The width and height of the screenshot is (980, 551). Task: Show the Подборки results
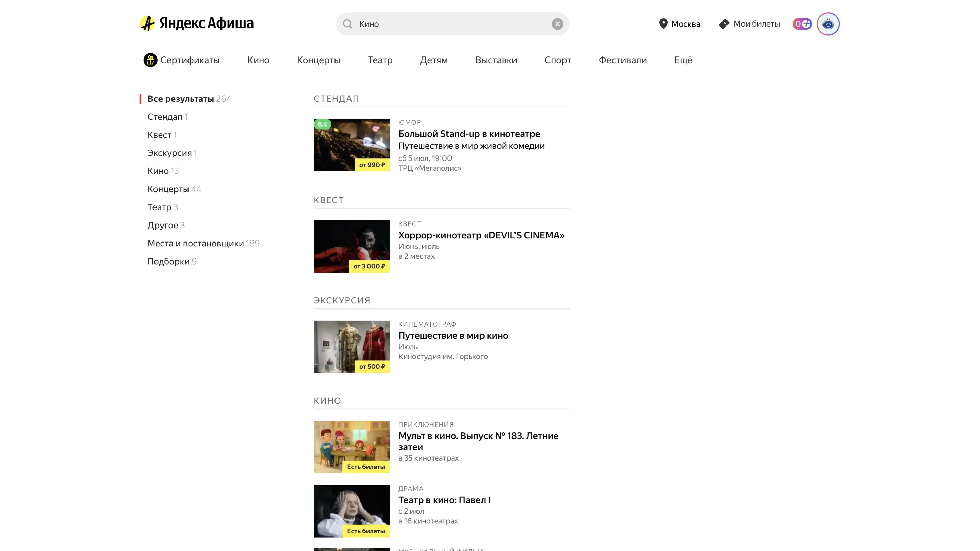(x=171, y=261)
